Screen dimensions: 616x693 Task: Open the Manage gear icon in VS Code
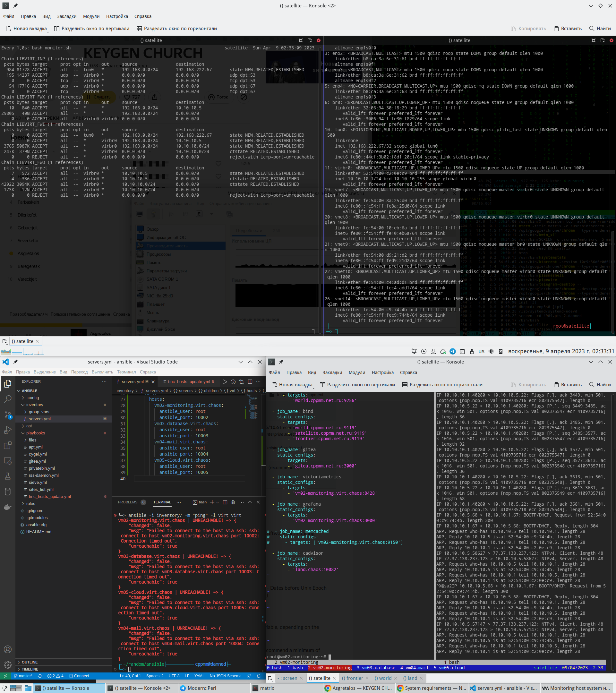(7, 664)
